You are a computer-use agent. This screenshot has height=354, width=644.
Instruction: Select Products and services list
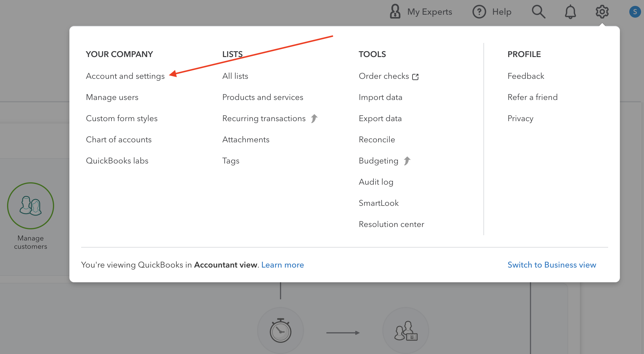(263, 97)
